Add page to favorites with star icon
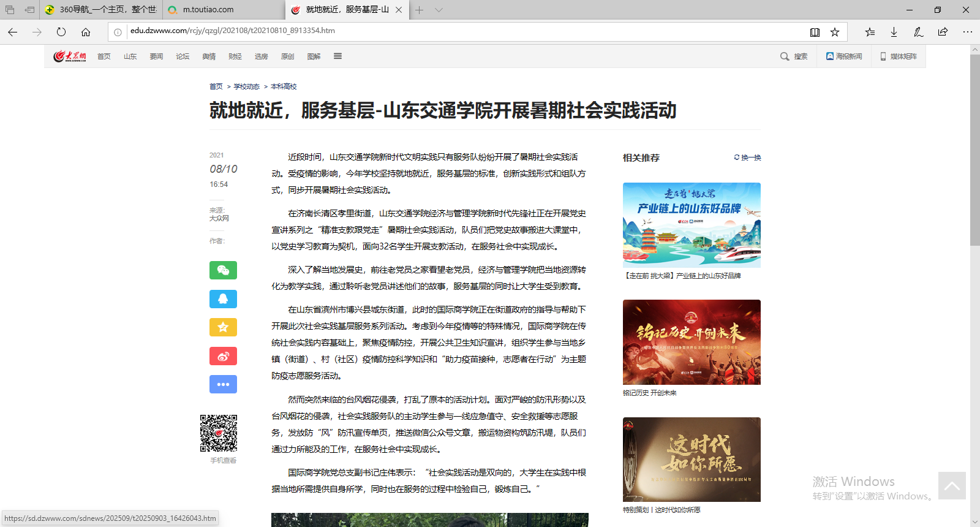980x527 pixels. point(835,32)
